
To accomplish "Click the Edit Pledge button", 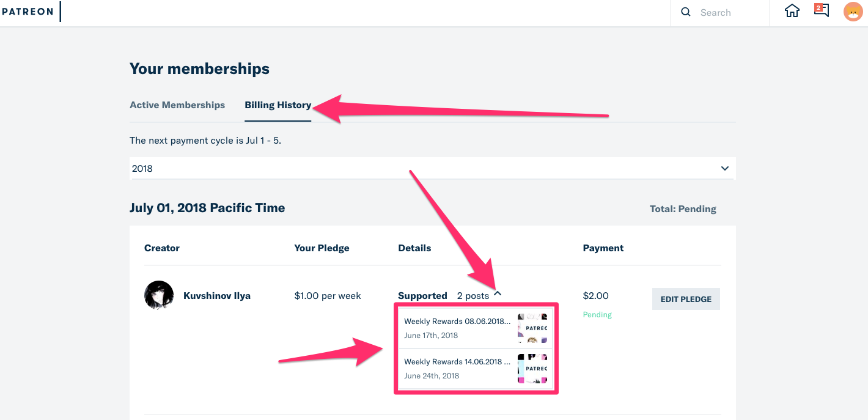I will click(x=686, y=299).
